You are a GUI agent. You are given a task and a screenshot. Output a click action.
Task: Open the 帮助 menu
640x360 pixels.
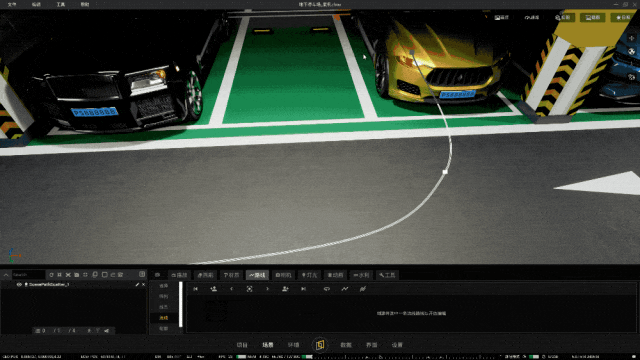tap(84, 4)
